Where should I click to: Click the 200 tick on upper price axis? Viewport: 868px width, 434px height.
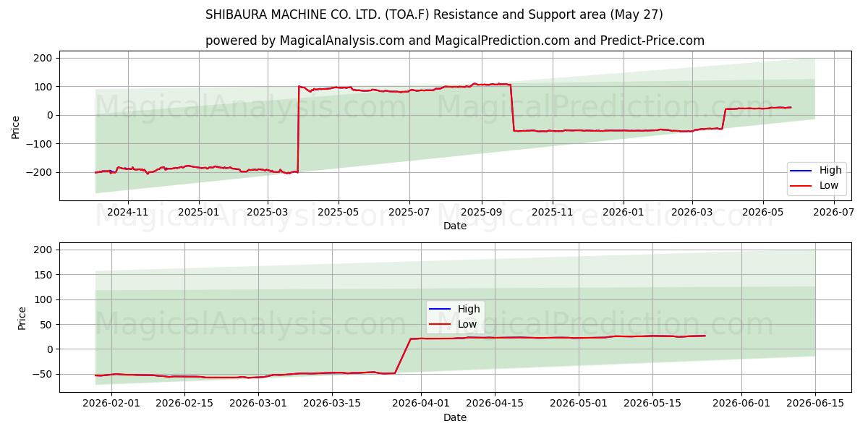point(45,58)
